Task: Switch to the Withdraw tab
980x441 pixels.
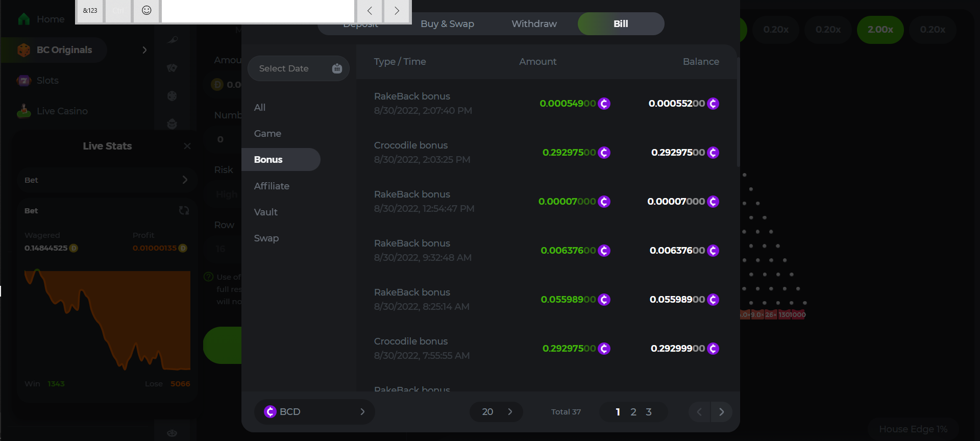Action: click(x=534, y=24)
